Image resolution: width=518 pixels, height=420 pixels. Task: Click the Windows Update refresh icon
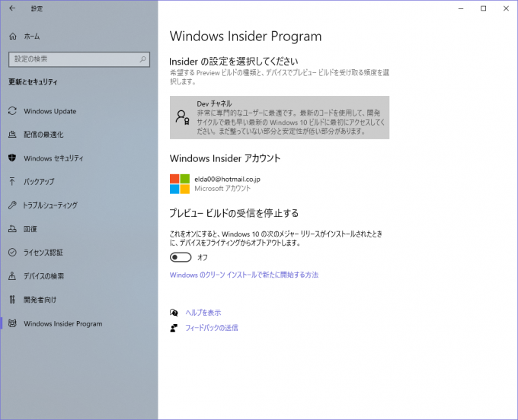(12, 111)
